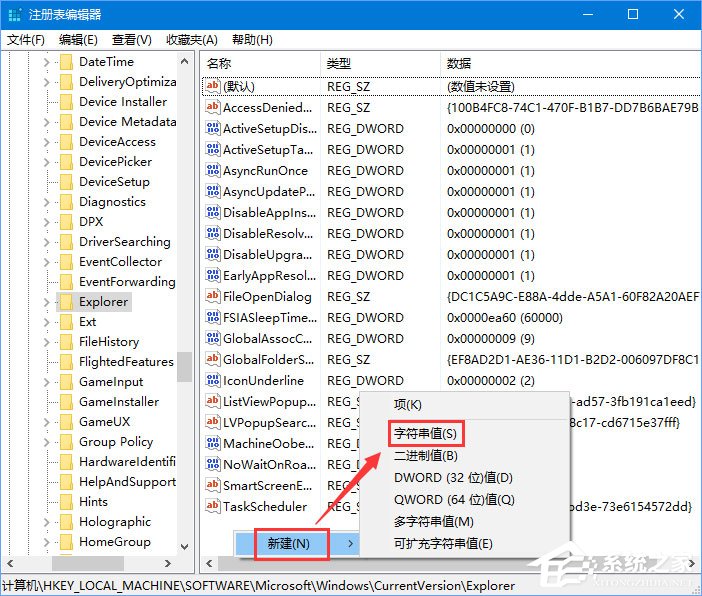
Task: Click the folder icon of DateTime key
Action: [x=66, y=62]
